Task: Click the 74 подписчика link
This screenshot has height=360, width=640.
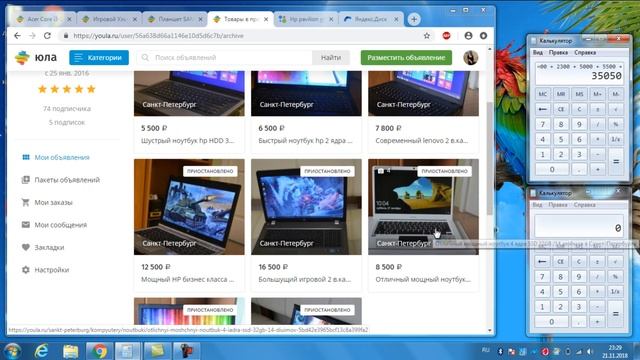Action: click(x=67, y=109)
